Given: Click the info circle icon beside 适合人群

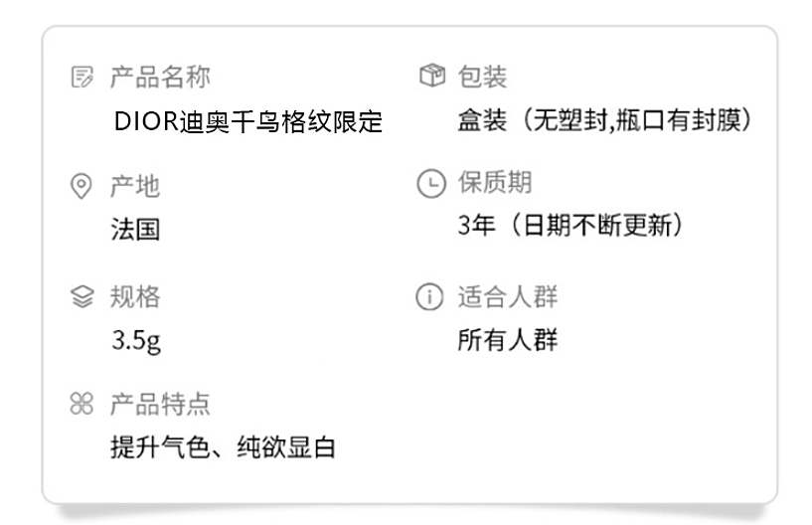Looking at the screenshot, I should pos(429,297).
